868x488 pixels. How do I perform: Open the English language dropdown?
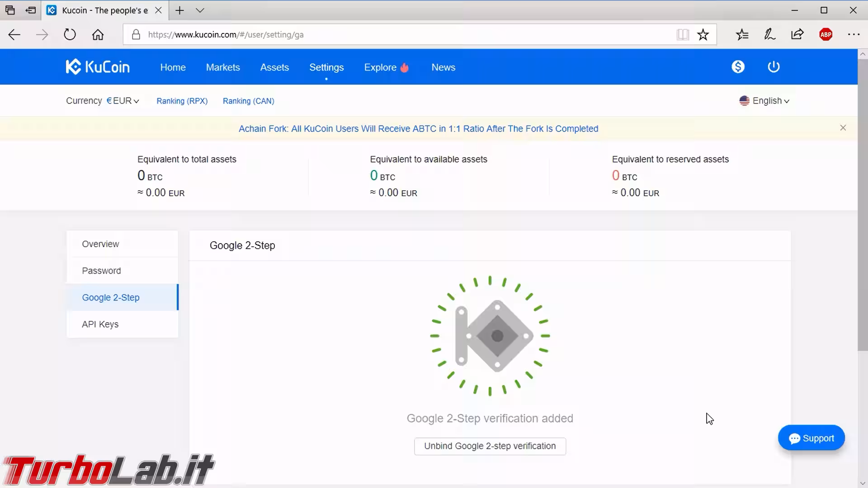pos(765,101)
